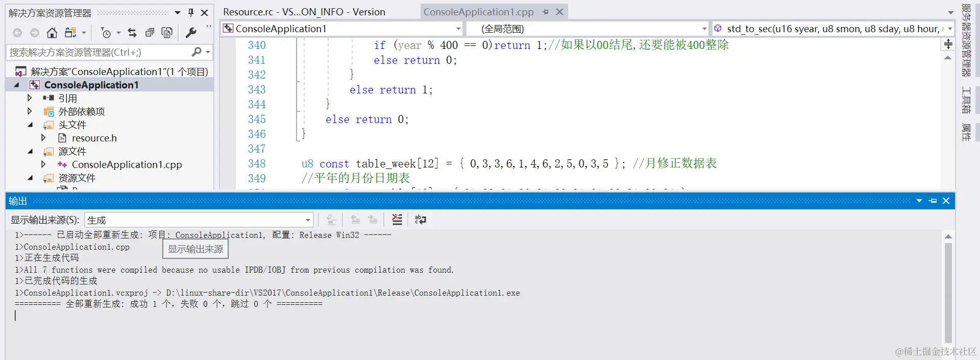Close the Solution Explorer panel

point(204,13)
